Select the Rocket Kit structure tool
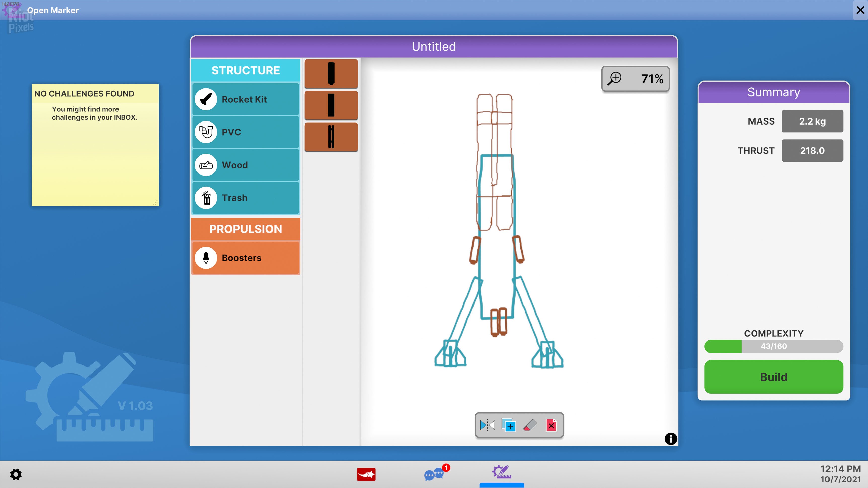 point(245,99)
